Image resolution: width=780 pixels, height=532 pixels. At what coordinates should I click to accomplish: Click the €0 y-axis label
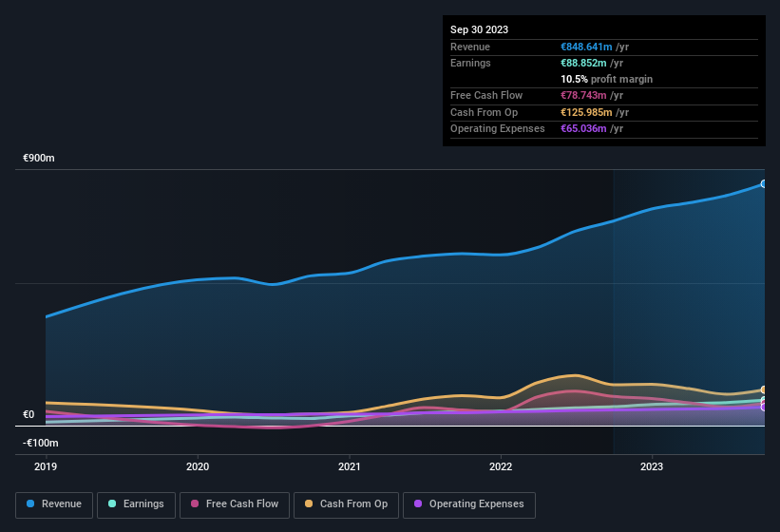[29, 414]
